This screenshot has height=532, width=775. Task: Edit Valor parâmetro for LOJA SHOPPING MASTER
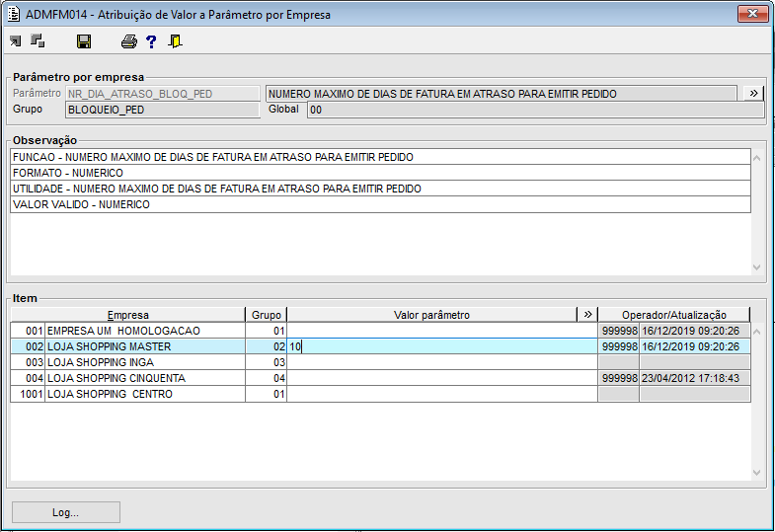pos(442,346)
